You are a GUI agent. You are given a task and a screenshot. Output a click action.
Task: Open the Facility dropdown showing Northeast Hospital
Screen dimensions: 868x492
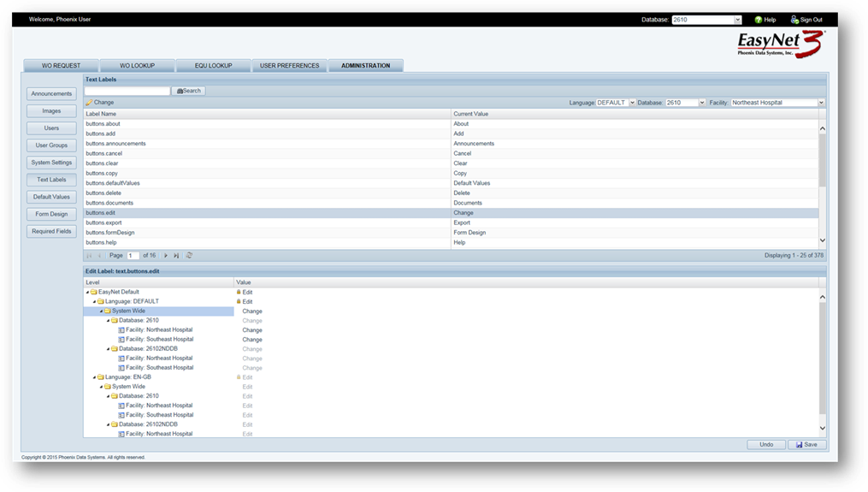point(821,103)
